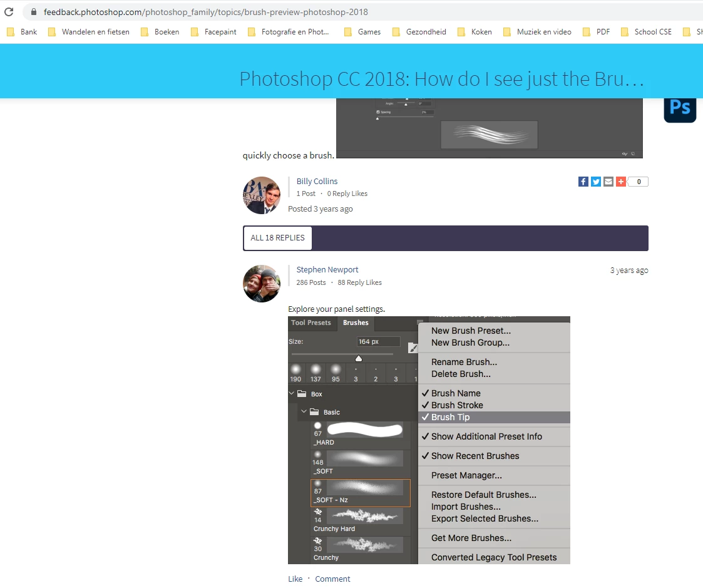
Task: Open Stephen Newport profile link
Action: click(327, 269)
